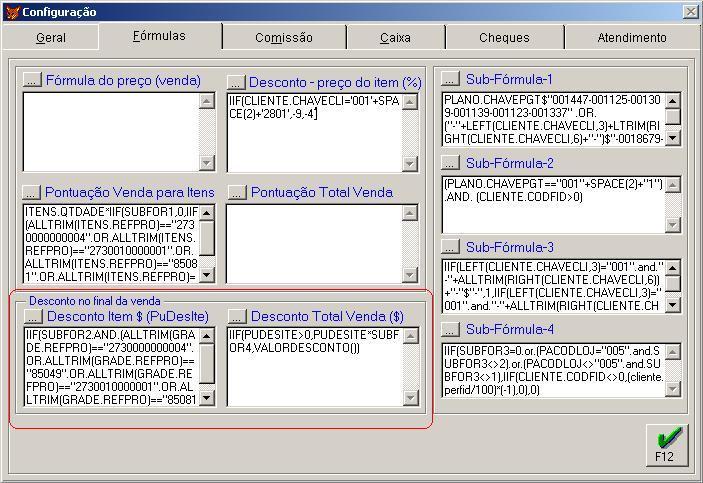The image size is (703, 483).
Task: Confirm with the F12 checkmark button
Action: point(667,445)
